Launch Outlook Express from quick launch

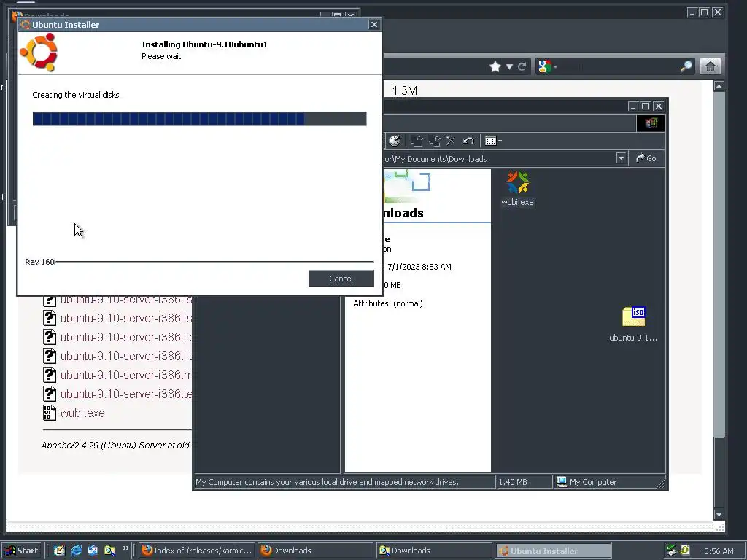coord(93,551)
